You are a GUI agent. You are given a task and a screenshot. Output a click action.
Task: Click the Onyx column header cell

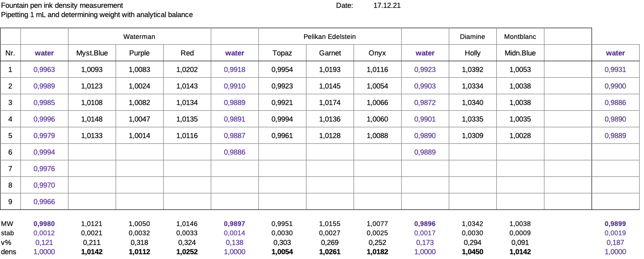coord(377,53)
